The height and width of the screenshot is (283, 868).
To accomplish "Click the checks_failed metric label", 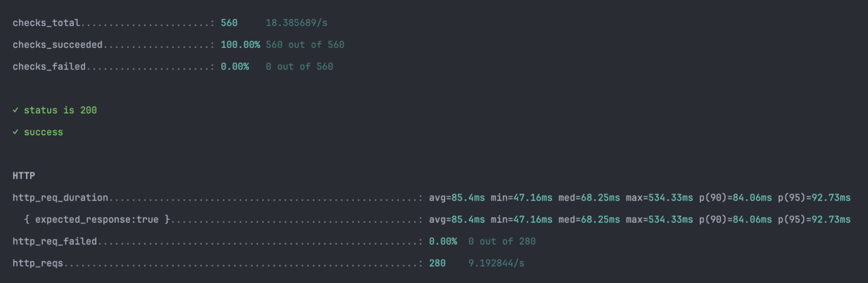I will coord(49,67).
